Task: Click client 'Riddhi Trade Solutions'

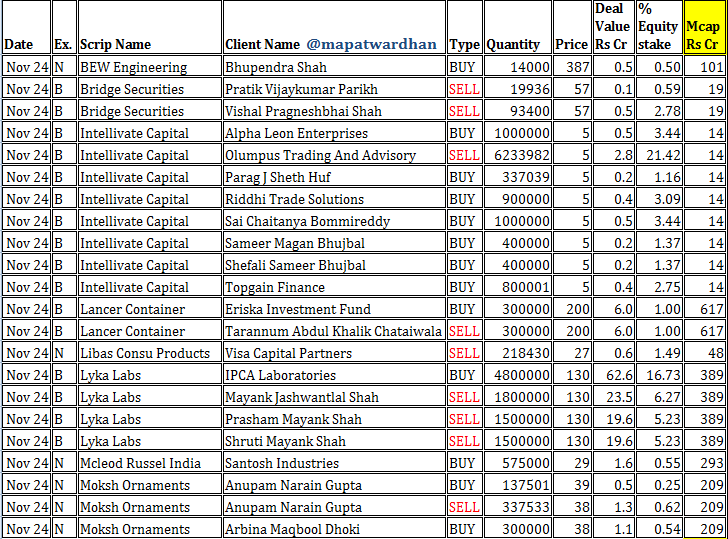Action: 334,199
